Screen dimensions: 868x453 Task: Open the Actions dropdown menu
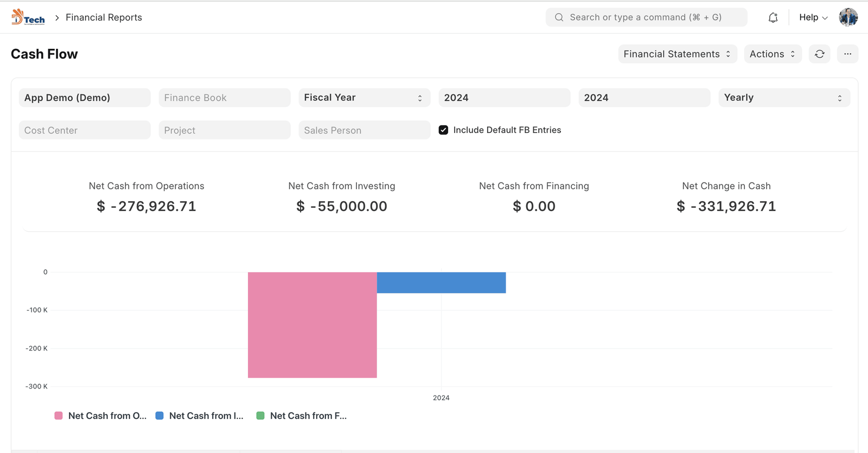point(773,54)
